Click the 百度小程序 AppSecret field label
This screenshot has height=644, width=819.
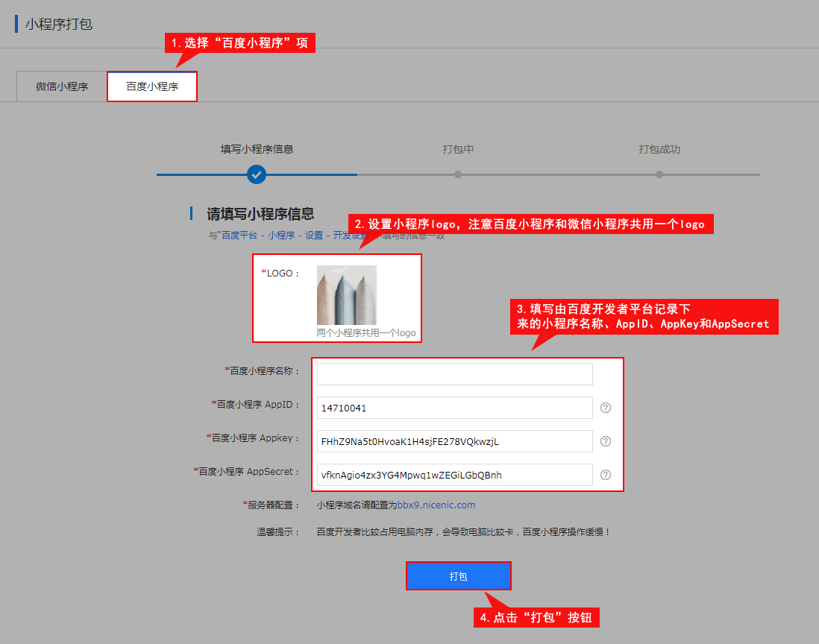point(247,471)
